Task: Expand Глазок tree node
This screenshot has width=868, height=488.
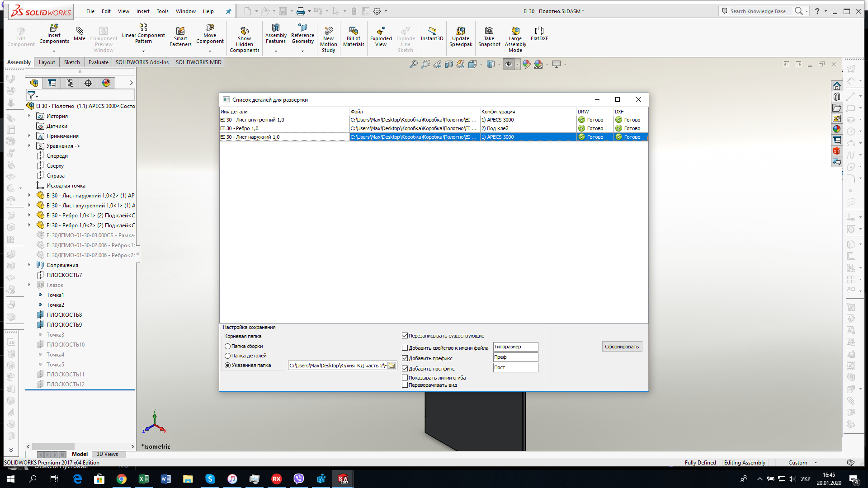Action: tap(29, 285)
